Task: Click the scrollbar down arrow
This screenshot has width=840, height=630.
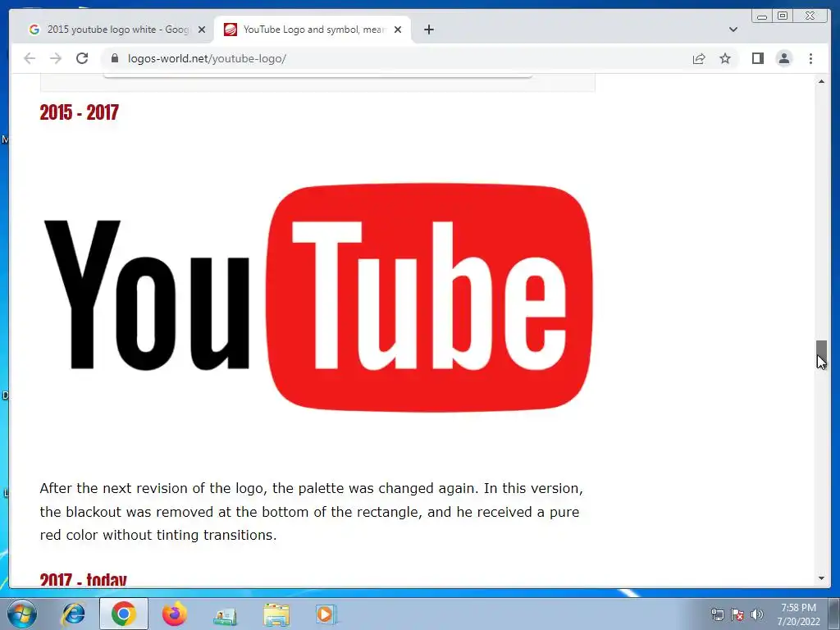Action: click(821, 578)
